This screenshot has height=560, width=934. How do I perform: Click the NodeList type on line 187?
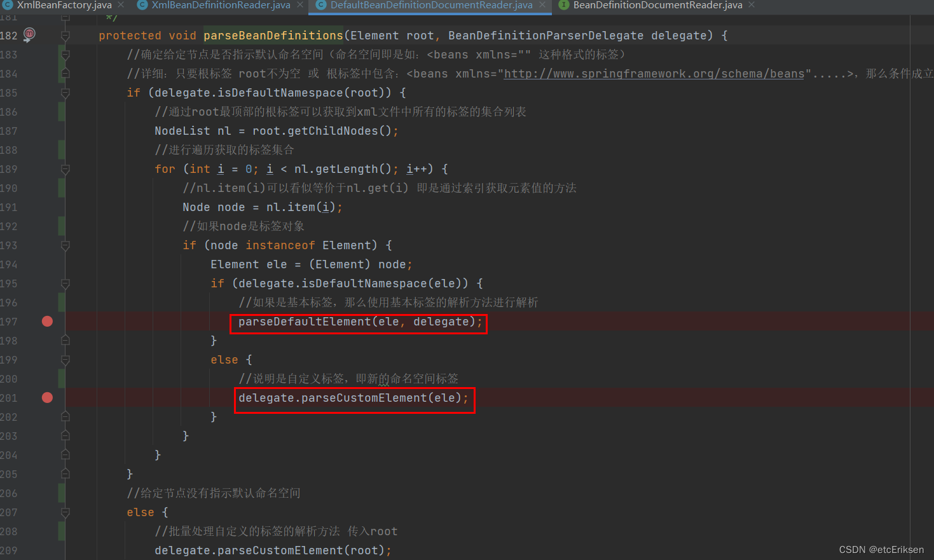182,131
